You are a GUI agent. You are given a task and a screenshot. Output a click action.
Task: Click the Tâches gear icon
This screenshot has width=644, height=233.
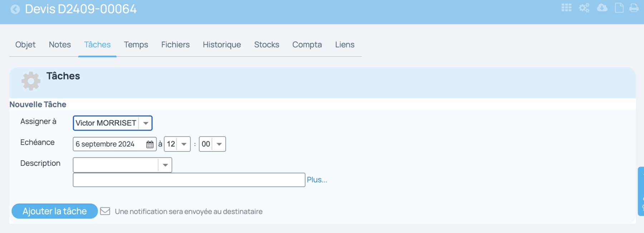[x=31, y=81]
